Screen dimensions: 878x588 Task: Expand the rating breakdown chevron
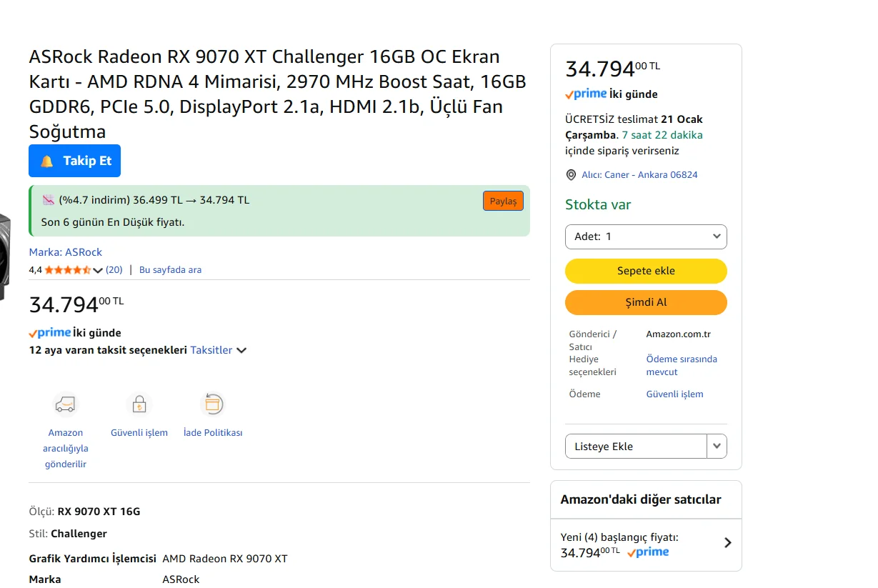[98, 270]
